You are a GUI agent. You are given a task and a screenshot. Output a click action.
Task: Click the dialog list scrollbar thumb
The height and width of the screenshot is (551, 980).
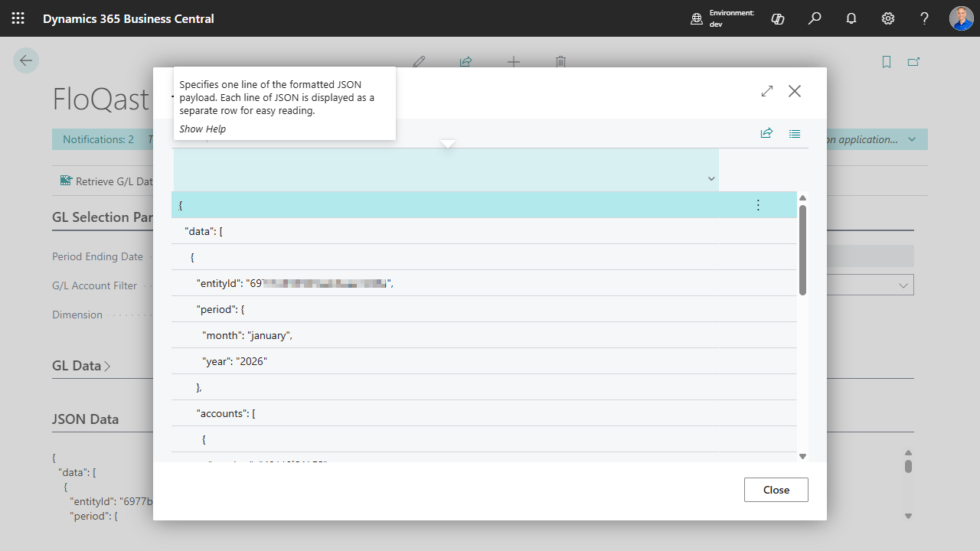tap(802, 249)
